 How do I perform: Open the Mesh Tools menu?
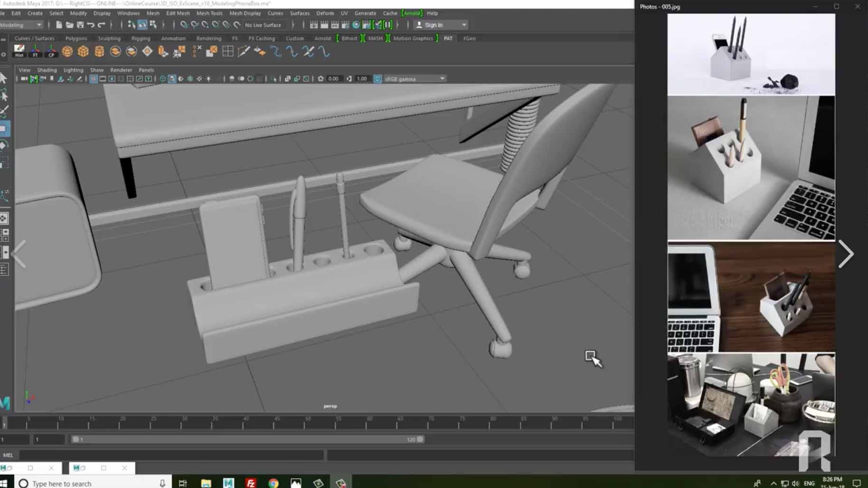(x=209, y=13)
